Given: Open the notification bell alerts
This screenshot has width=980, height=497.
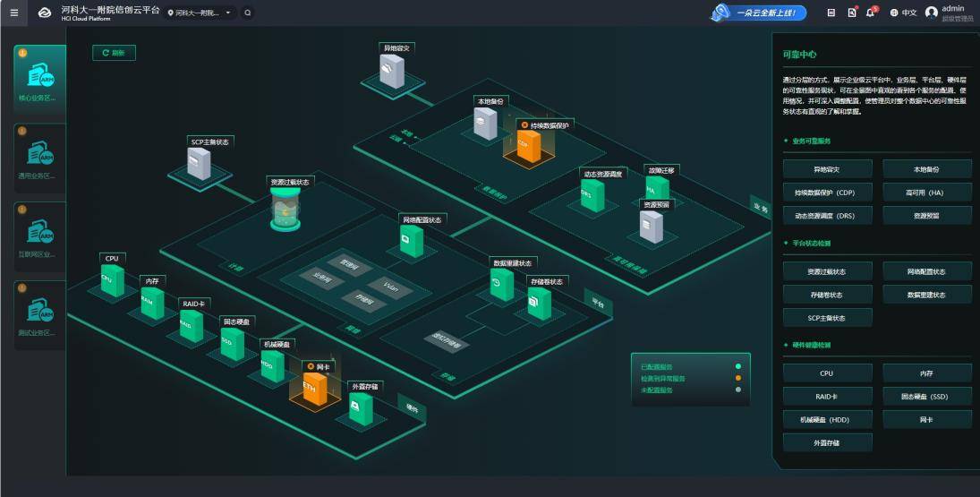Looking at the screenshot, I should [870, 13].
